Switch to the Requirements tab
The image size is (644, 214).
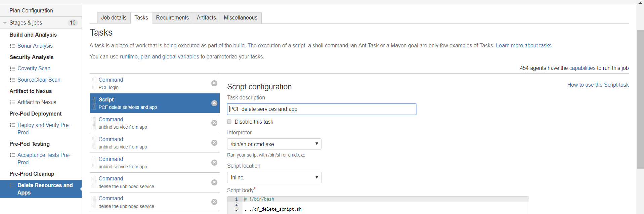coord(172,18)
